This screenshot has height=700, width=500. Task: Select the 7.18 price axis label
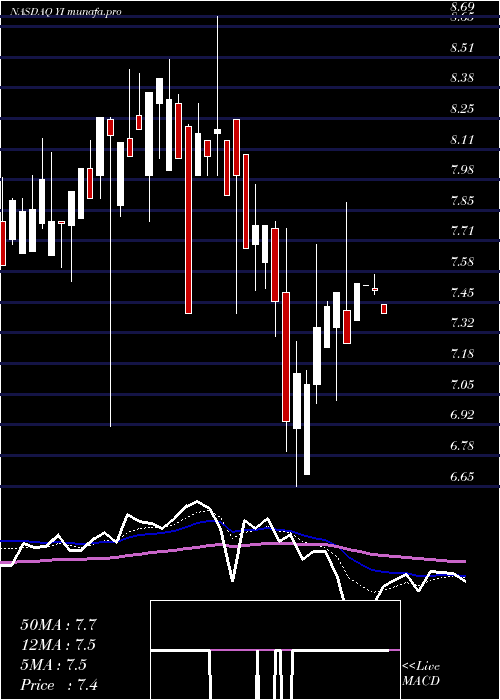(x=462, y=354)
